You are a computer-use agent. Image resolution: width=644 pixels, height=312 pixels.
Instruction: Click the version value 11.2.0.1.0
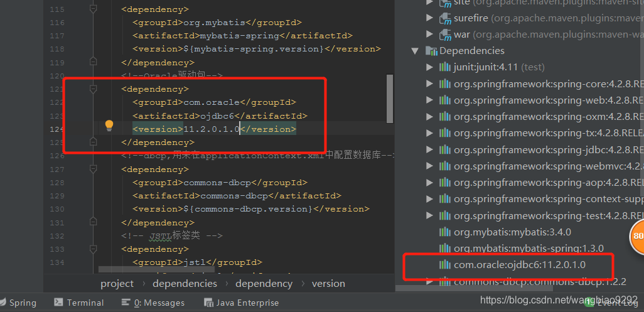[212, 129]
